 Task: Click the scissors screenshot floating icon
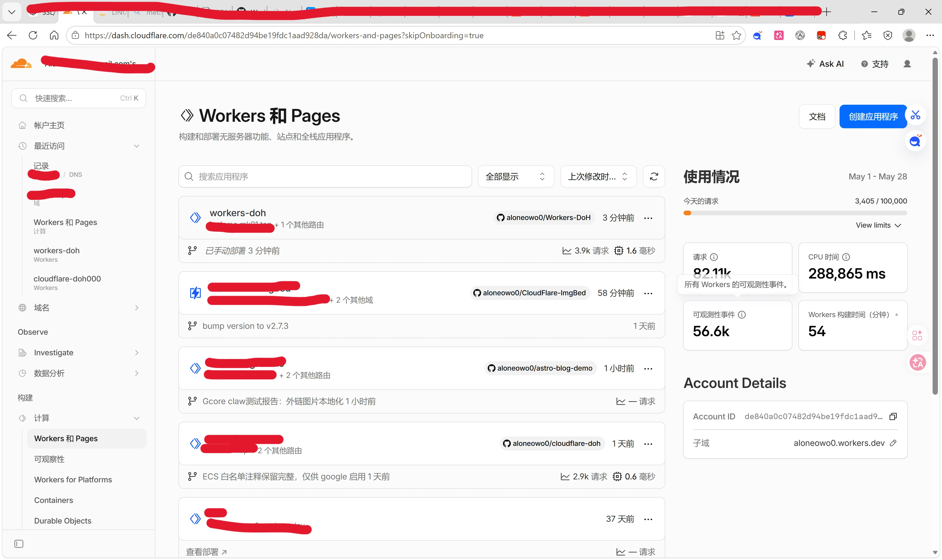pyautogui.click(x=915, y=115)
